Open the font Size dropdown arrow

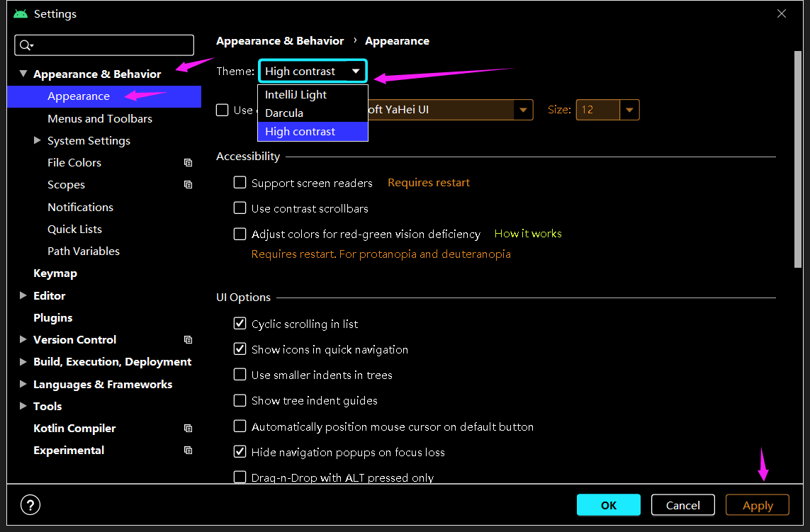pyautogui.click(x=629, y=110)
